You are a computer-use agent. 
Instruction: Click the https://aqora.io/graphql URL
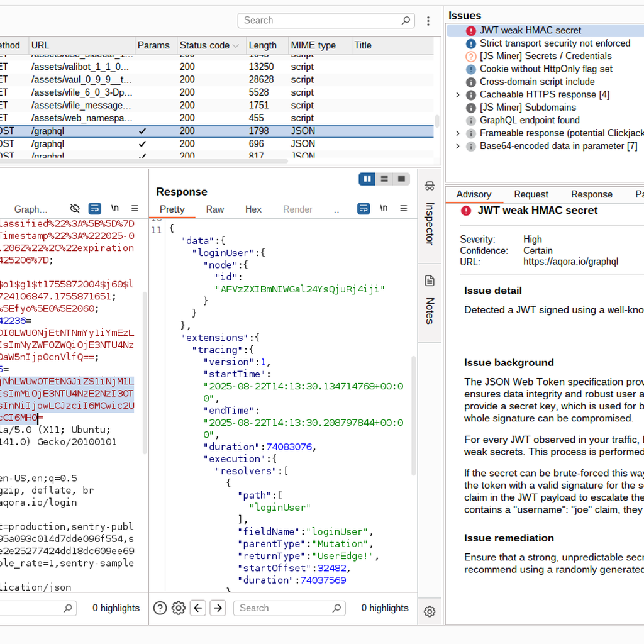(570, 262)
